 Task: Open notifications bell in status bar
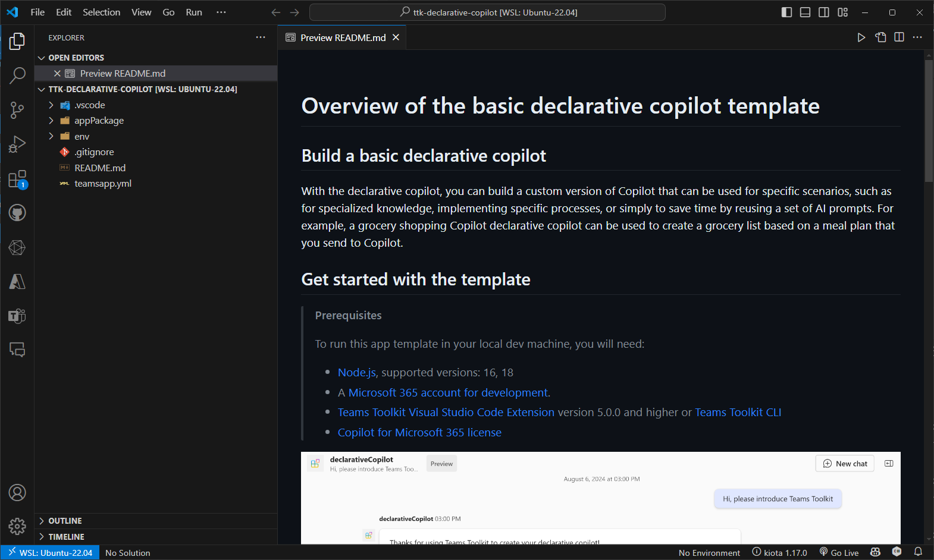[918, 552]
